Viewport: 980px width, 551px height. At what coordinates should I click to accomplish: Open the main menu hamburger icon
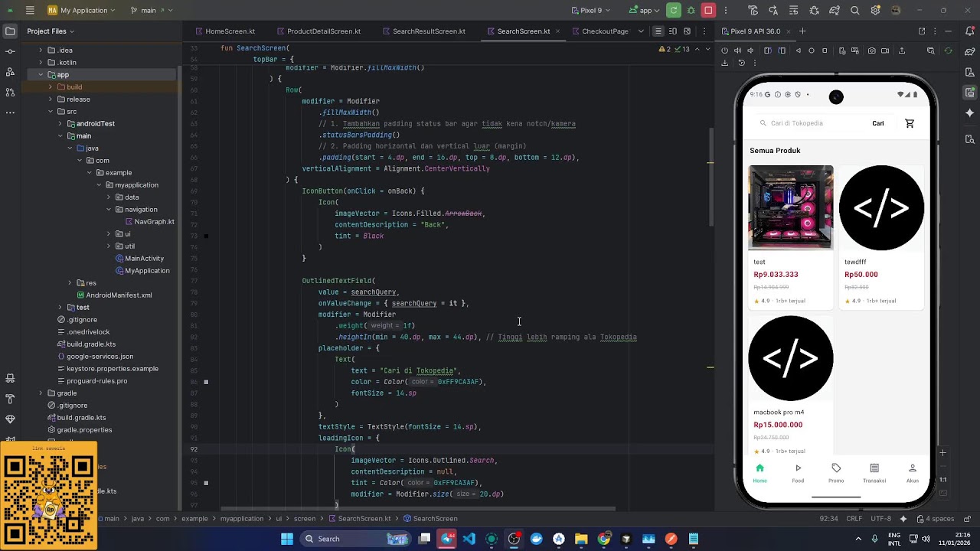[29, 10]
